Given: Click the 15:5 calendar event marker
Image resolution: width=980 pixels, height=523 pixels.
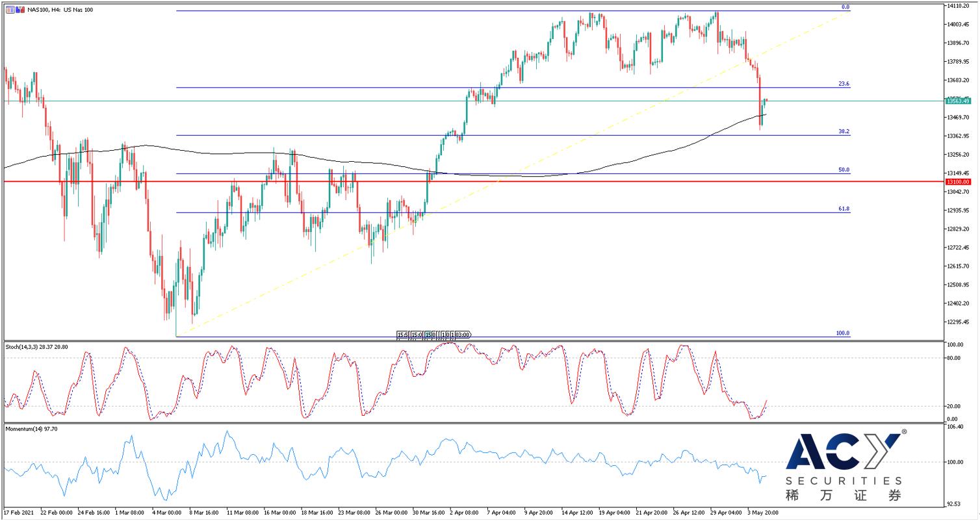Looking at the screenshot, I should tap(402, 335).
